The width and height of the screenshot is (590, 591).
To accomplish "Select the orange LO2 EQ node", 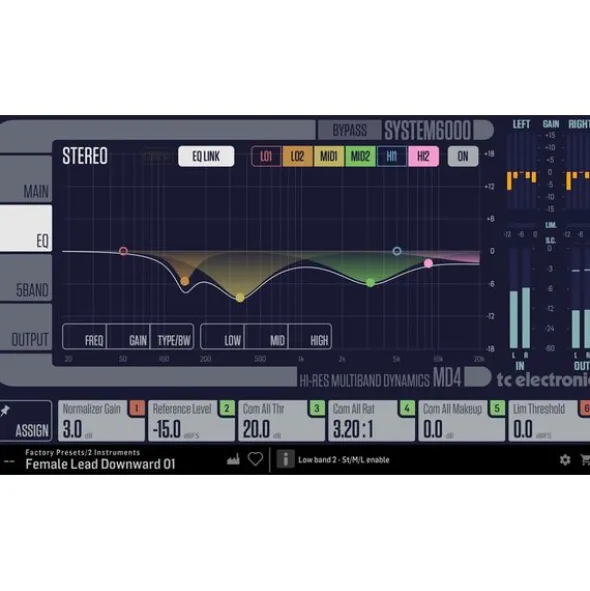I will click(x=185, y=281).
